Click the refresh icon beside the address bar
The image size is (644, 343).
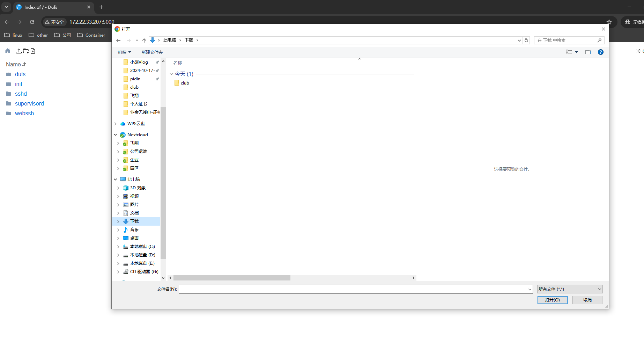click(x=526, y=41)
